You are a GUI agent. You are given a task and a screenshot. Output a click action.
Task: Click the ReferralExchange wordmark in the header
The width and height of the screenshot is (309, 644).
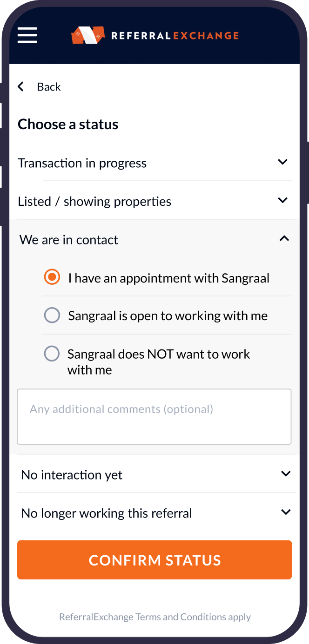[x=175, y=35]
